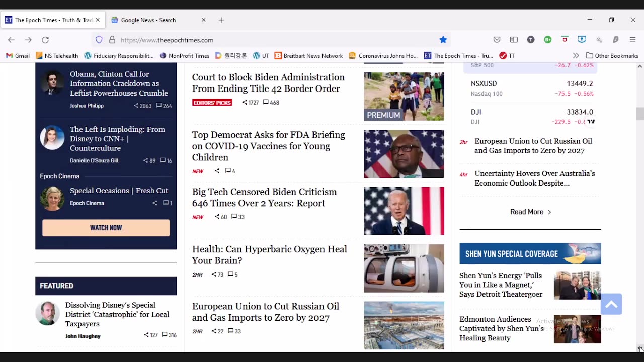Open comments on Title 42 article

pos(271,103)
